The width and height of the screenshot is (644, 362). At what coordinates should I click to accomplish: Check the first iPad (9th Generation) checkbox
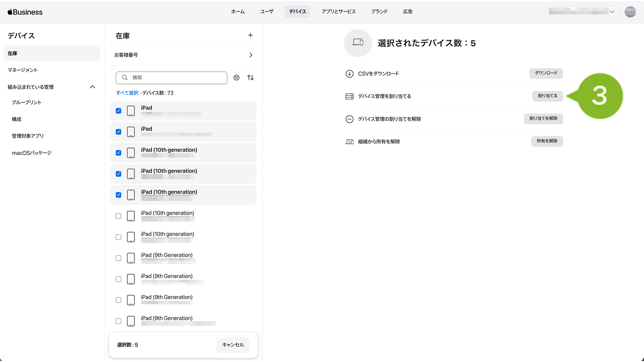click(118, 258)
